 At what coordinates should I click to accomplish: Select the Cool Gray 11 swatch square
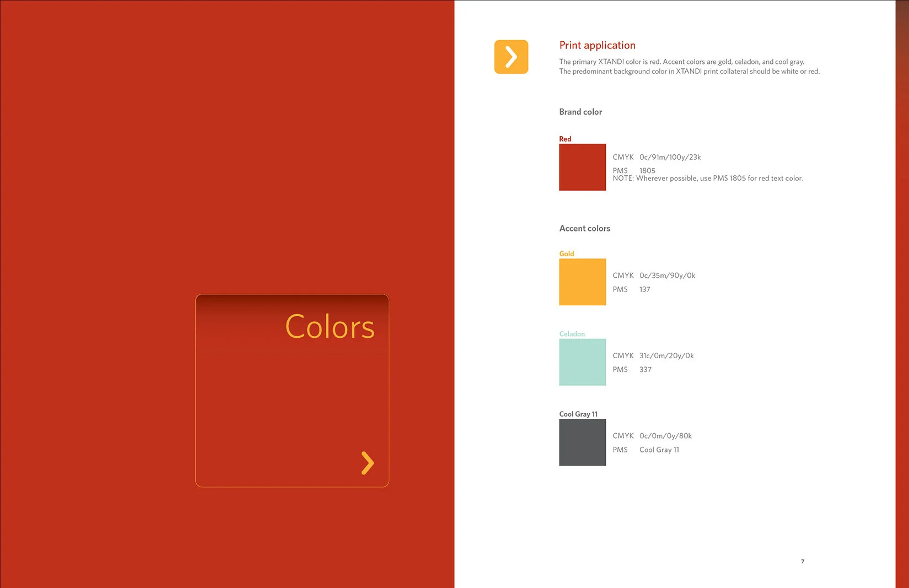582,443
